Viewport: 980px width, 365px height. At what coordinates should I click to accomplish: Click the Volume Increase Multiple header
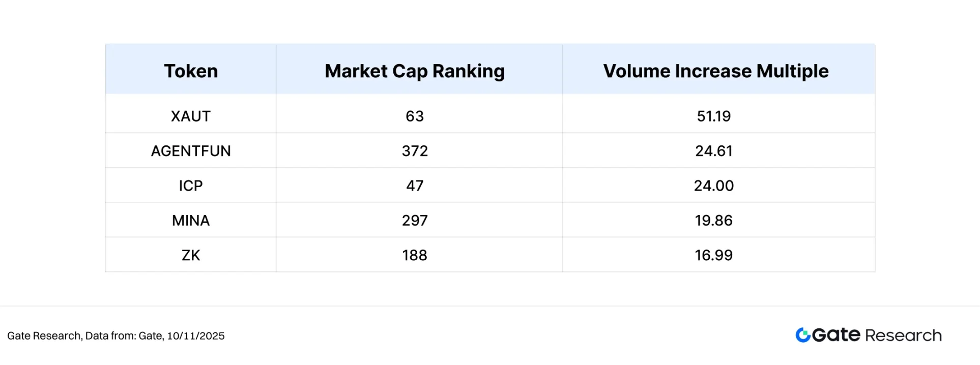(x=716, y=71)
